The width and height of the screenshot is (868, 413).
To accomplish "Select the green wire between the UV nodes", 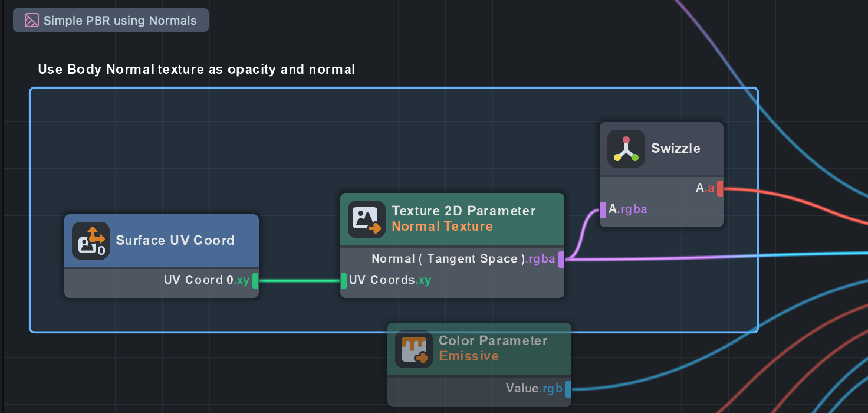I will 300,281.
